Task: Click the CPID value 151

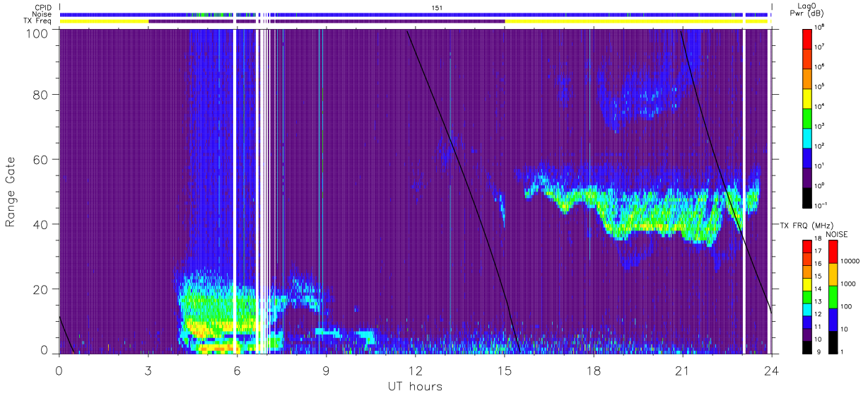Action: click(437, 7)
